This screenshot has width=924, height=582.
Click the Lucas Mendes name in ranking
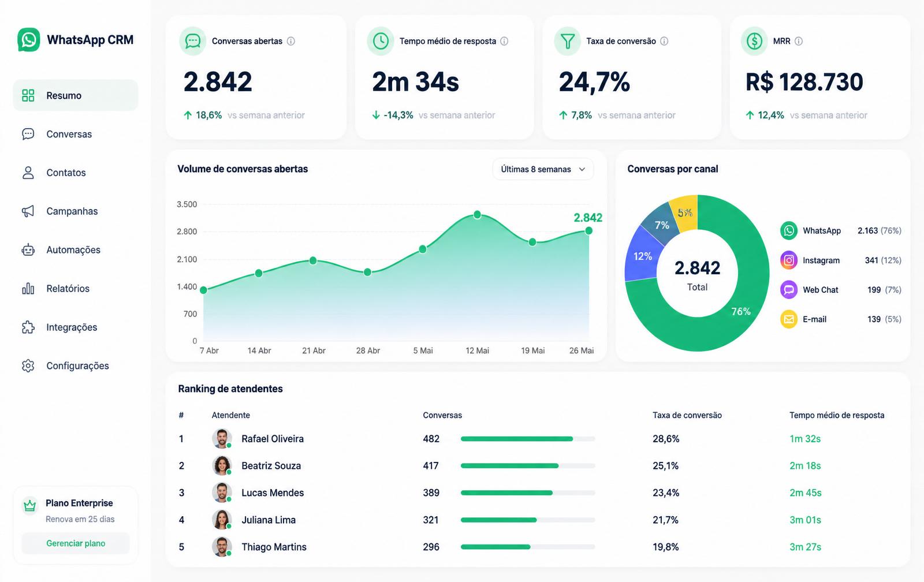[273, 493]
